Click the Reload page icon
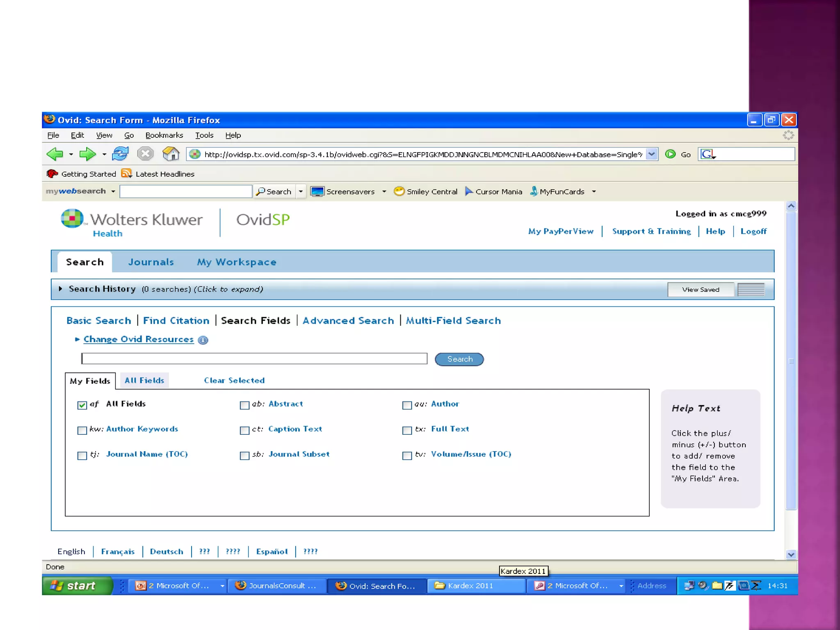Screen dimensions: 840x630 pyautogui.click(x=120, y=154)
